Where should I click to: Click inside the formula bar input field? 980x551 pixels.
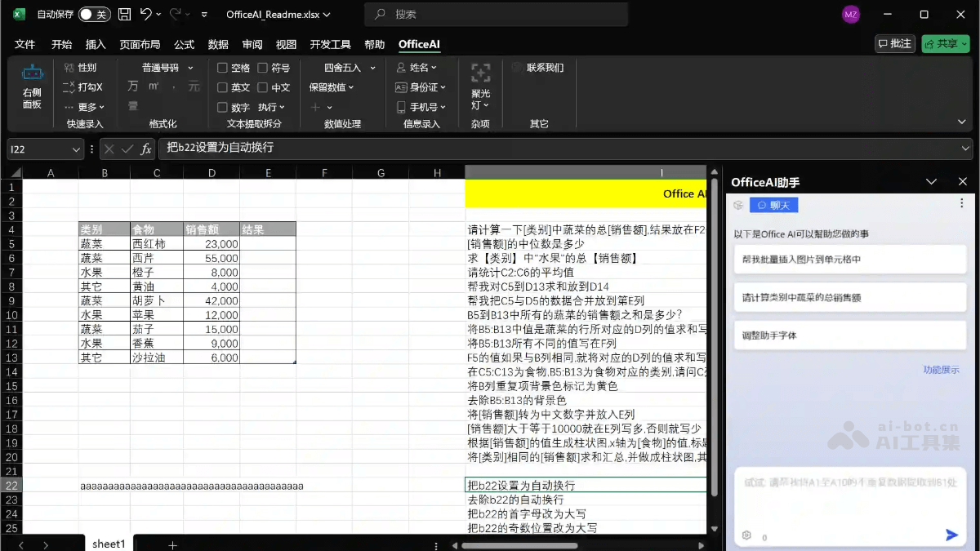(327, 149)
